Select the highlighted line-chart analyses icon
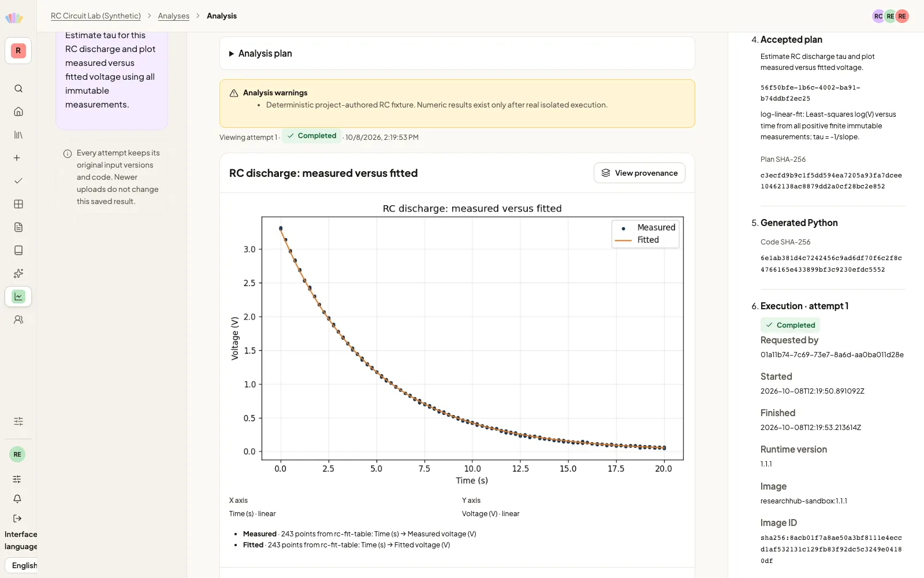This screenshot has width=924, height=578. pyautogui.click(x=18, y=297)
